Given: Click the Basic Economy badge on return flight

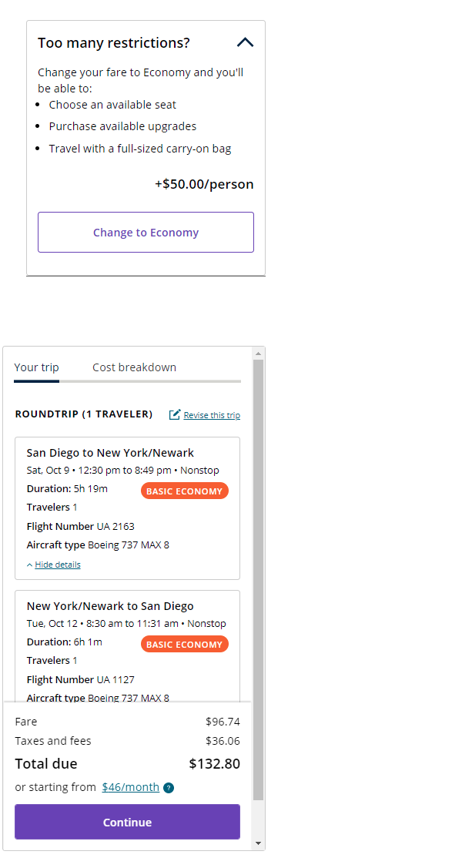Looking at the screenshot, I should [x=184, y=645].
